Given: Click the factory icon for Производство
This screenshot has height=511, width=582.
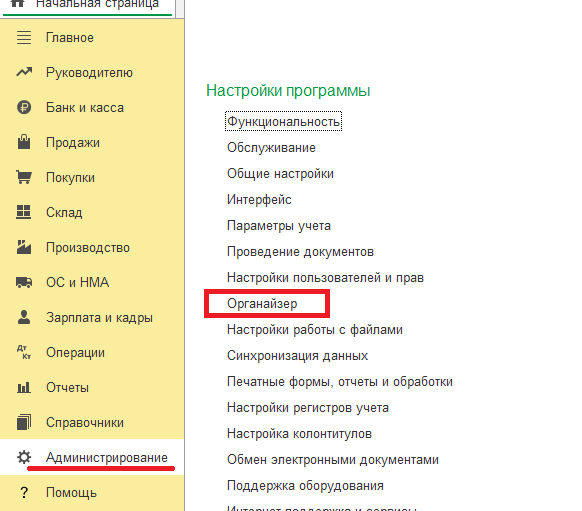Looking at the screenshot, I should pos(24,247).
